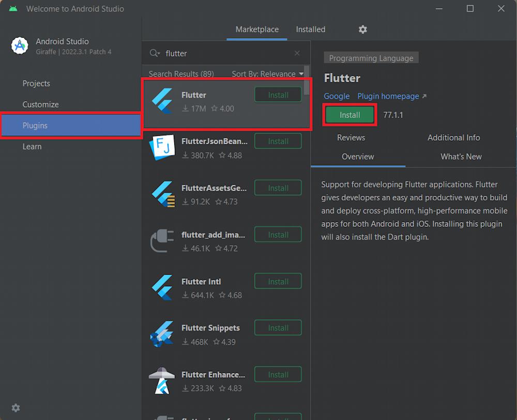Open the Reviews tab

[x=351, y=138]
